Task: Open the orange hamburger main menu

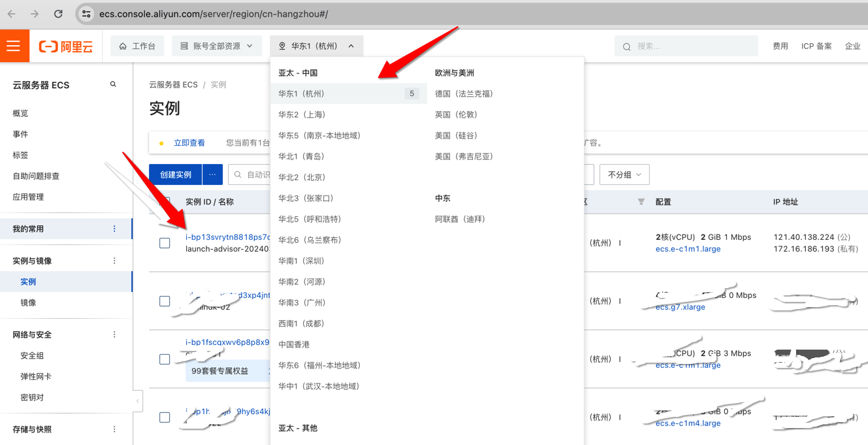Action: click(14, 46)
